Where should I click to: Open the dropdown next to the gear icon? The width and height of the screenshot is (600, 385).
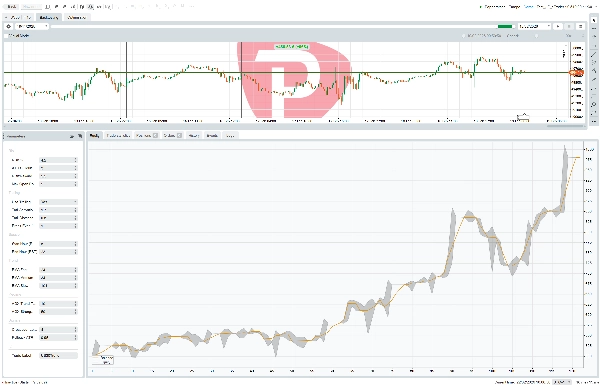32,26
